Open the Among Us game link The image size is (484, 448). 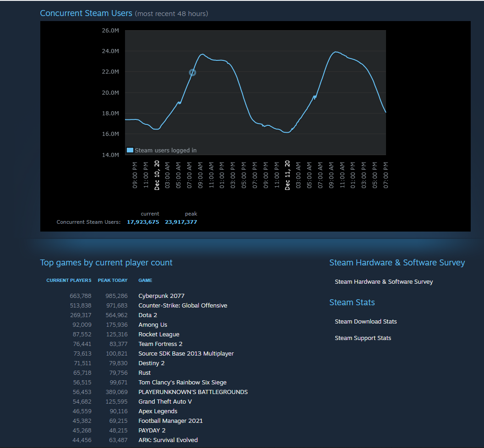pyautogui.click(x=153, y=324)
